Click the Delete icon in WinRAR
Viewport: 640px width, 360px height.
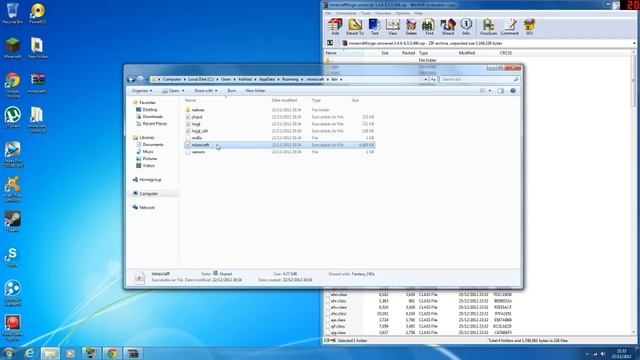point(411,27)
